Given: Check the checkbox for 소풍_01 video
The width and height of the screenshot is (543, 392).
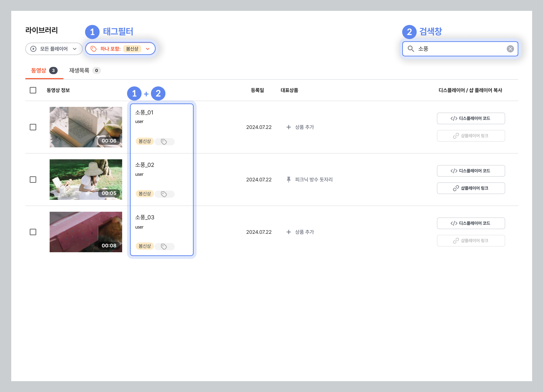Looking at the screenshot, I should click(33, 127).
